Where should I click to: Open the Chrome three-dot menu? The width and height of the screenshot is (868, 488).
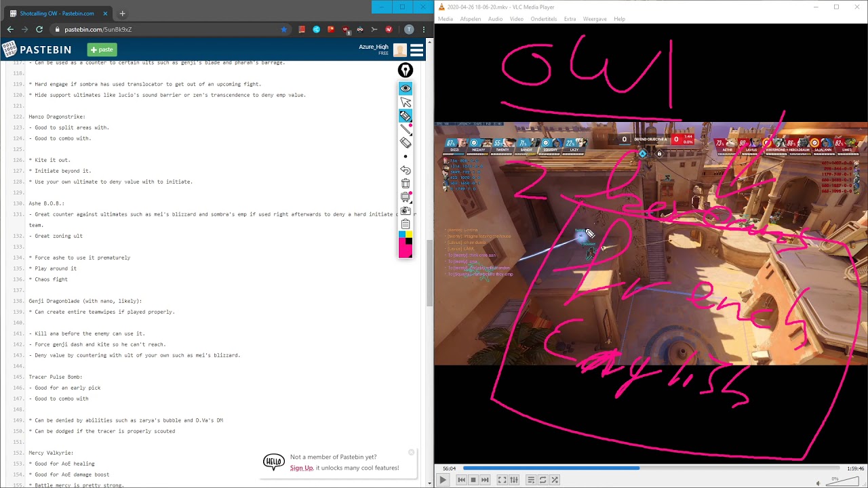point(424,30)
